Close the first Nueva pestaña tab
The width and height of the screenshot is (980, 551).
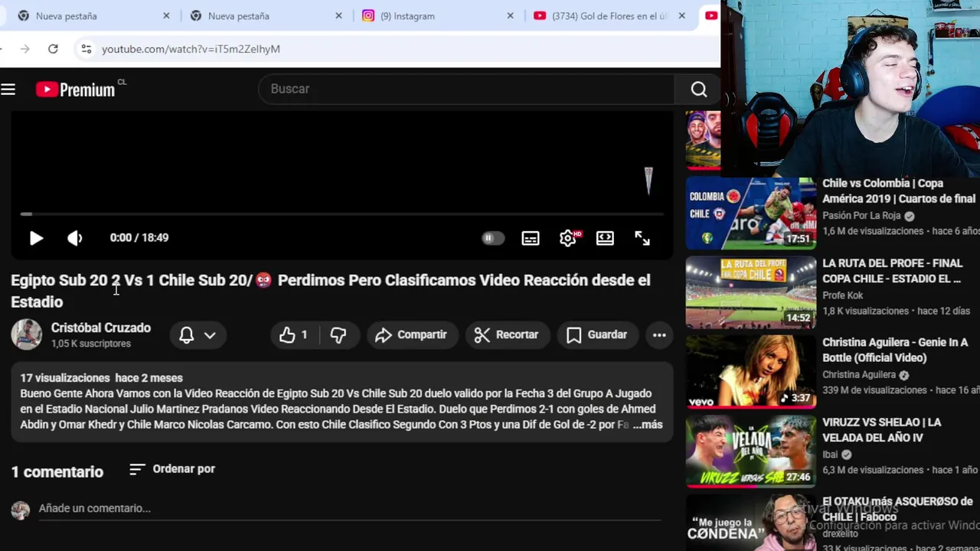166,16
